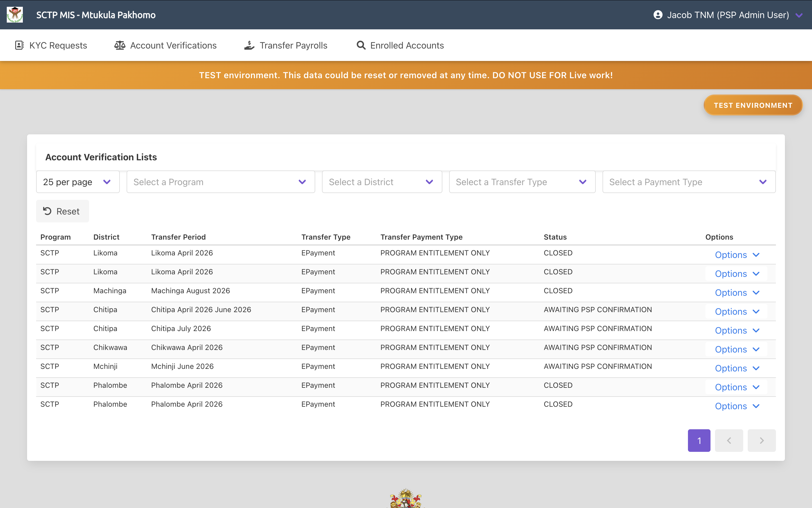Click the Status column header
This screenshot has height=508, width=812.
click(555, 237)
